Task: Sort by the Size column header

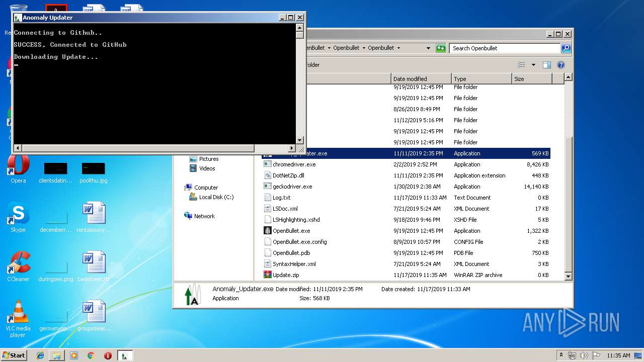Action: coord(532,79)
